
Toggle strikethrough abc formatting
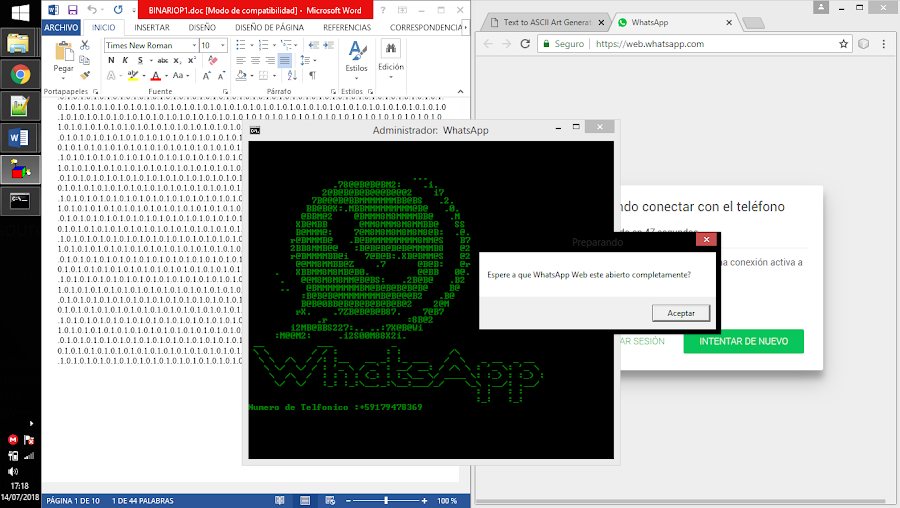(x=162, y=60)
